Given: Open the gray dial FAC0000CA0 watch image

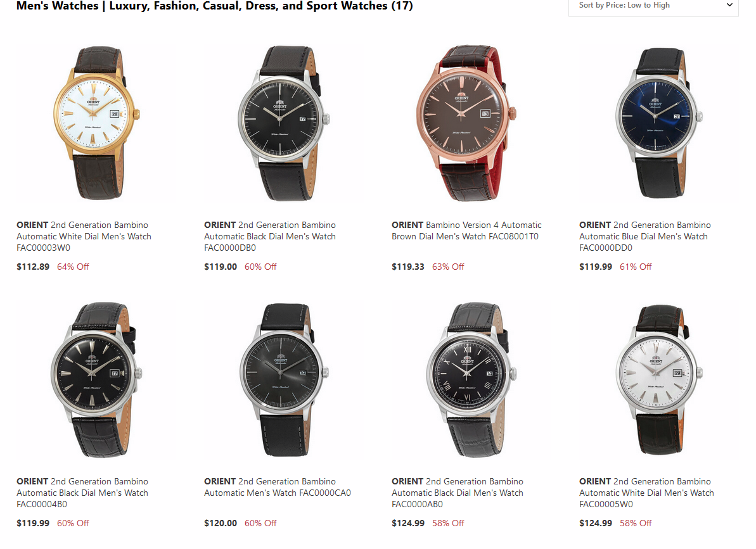Looking at the screenshot, I should click(283, 379).
